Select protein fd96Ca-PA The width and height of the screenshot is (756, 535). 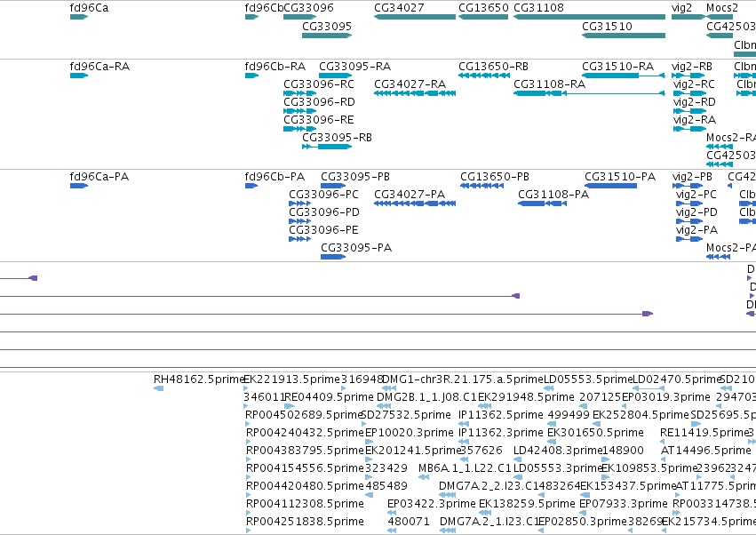[x=79, y=186]
